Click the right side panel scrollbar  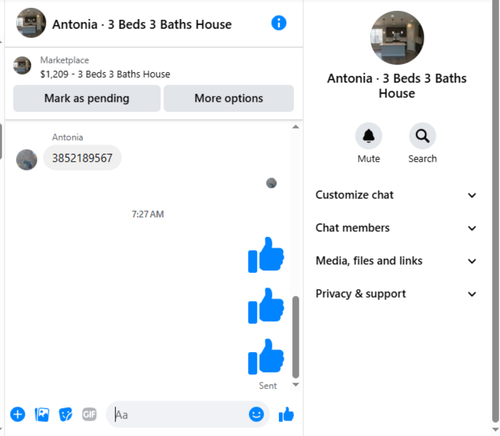[x=495, y=212]
